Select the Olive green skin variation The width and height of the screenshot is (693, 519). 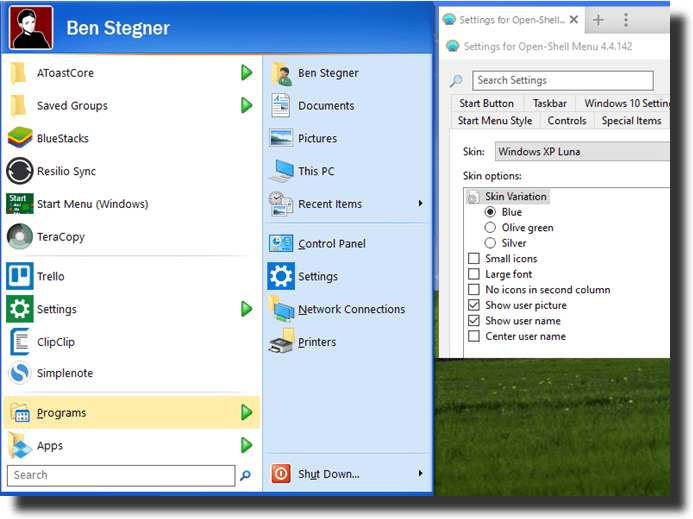click(490, 228)
